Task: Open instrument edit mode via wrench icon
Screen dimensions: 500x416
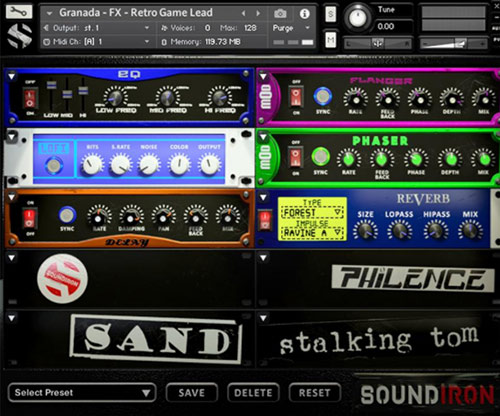Action: pos(19,12)
